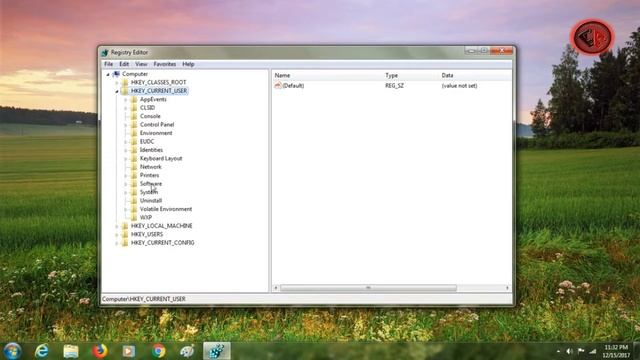The width and height of the screenshot is (640, 360).
Task: Launch Firefox from the taskbar
Action: click(100, 351)
